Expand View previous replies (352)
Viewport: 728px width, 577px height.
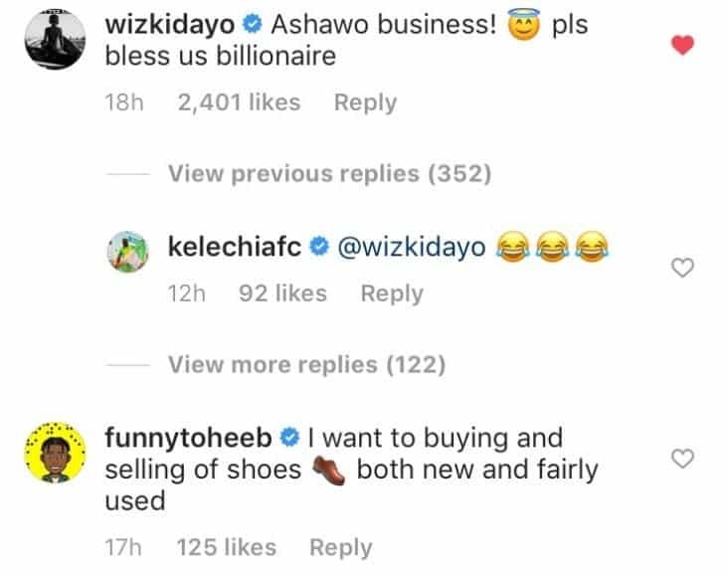coord(329,174)
